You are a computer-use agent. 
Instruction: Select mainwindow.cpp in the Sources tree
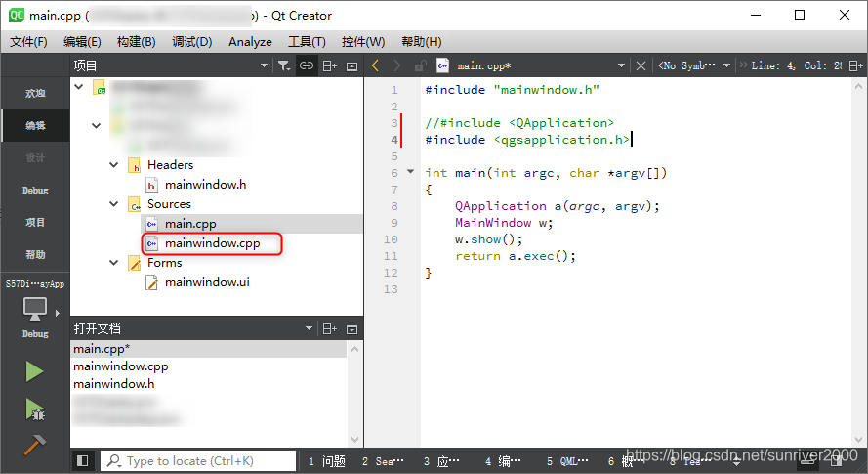point(213,243)
